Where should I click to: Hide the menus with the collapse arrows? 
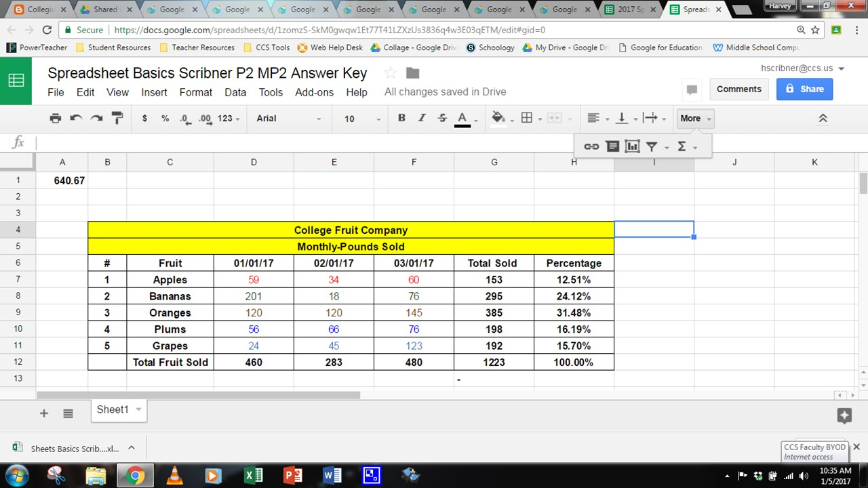[823, 119]
